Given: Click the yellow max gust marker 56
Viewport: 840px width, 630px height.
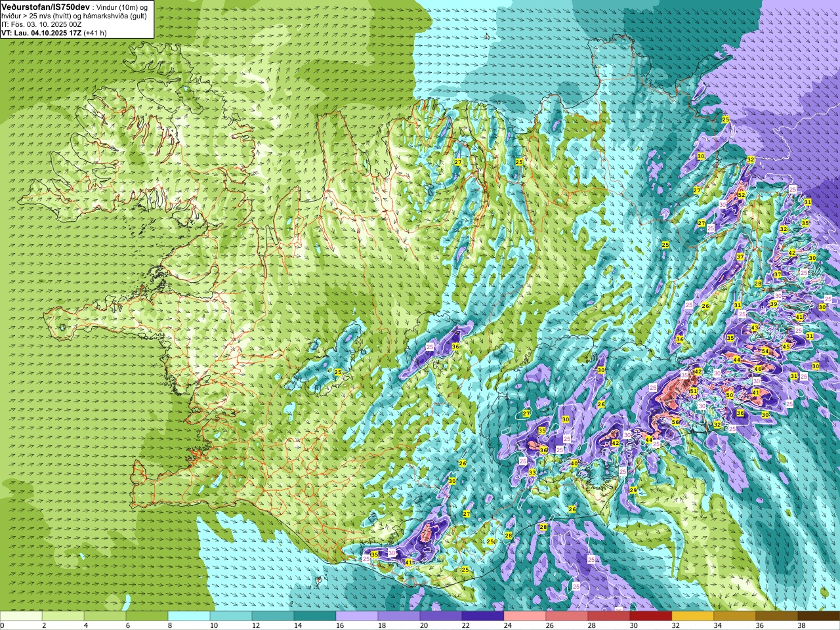Looking at the screenshot, I should [x=675, y=422].
